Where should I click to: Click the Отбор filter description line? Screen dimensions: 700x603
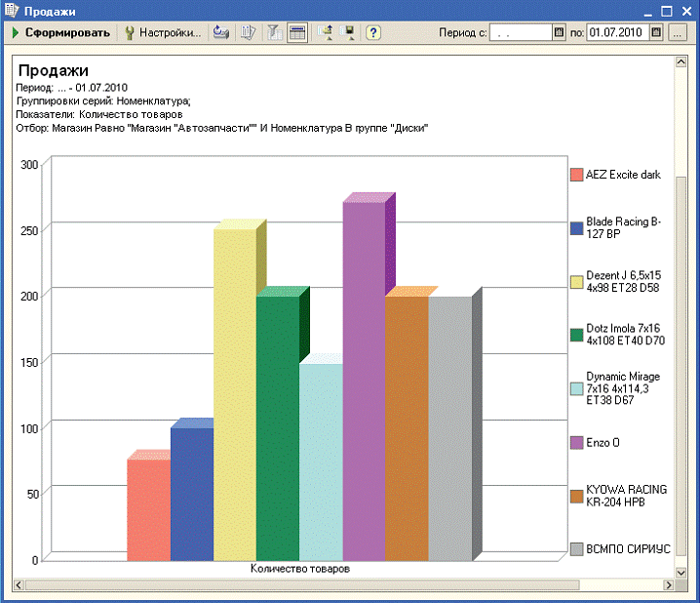[222, 128]
